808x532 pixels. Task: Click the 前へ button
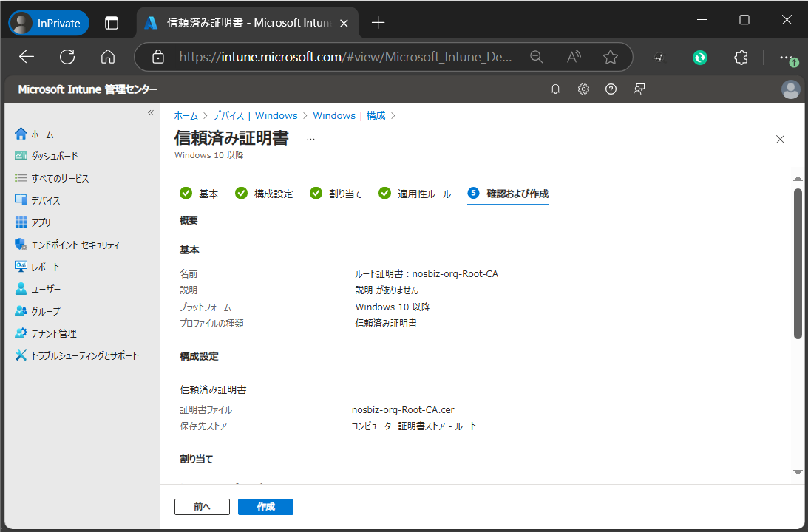click(x=202, y=507)
